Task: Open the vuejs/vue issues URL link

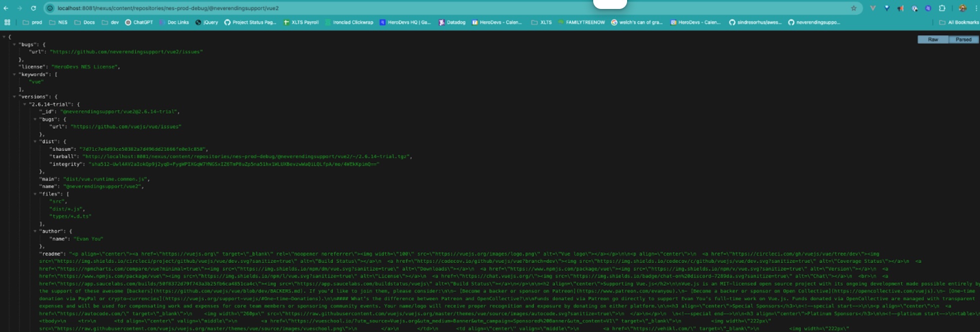Action: tap(126, 127)
